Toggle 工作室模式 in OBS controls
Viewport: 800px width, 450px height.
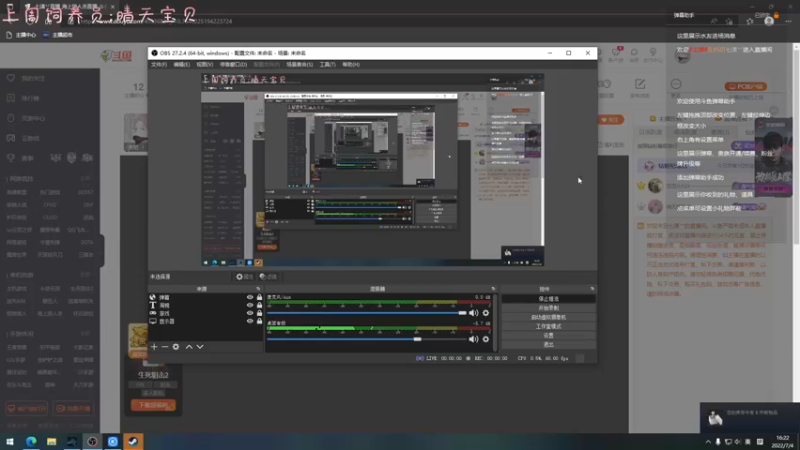pos(548,327)
